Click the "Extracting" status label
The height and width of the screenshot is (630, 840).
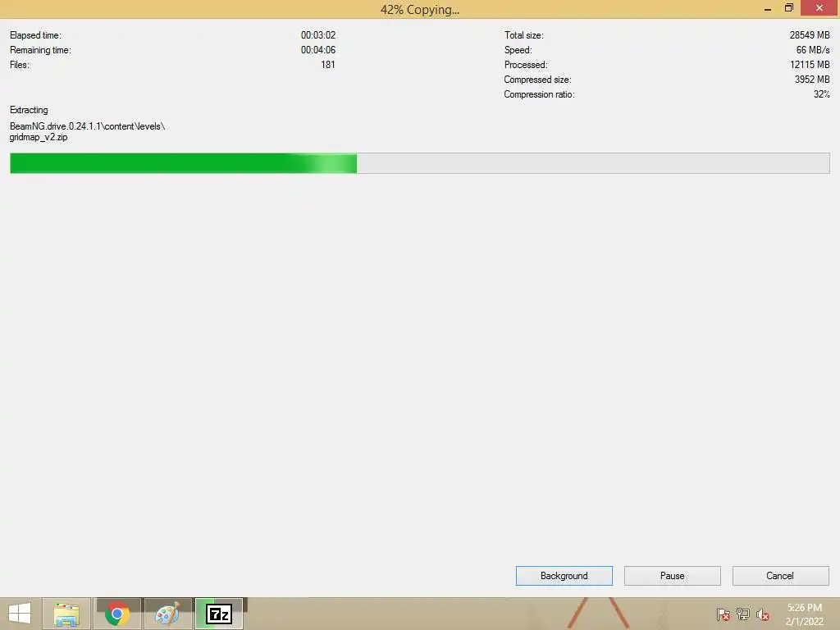pyautogui.click(x=29, y=110)
